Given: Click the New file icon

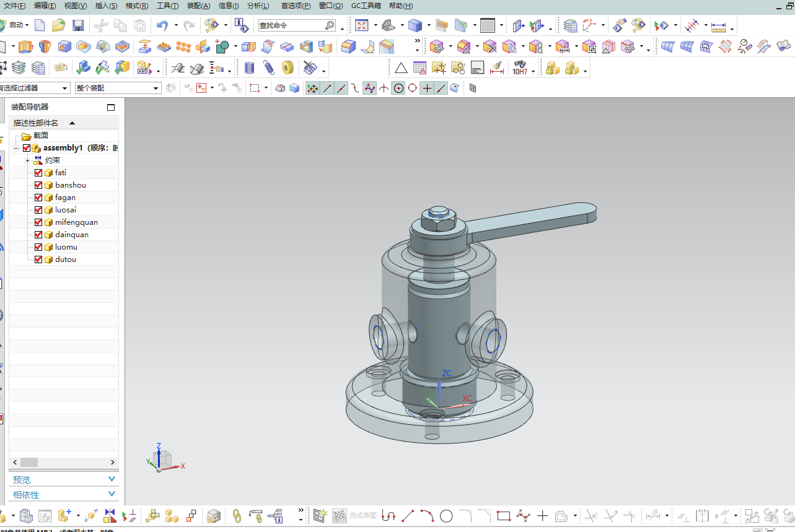Looking at the screenshot, I should coord(40,25).
